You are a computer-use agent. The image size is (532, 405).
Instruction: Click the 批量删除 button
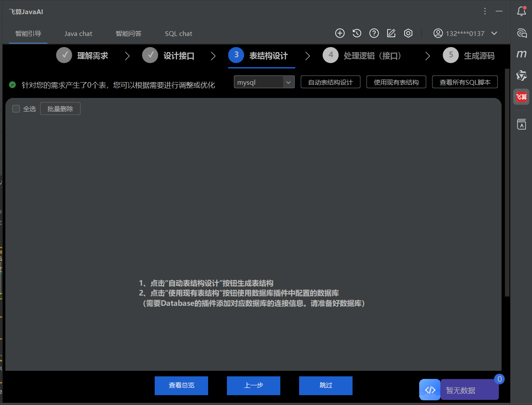click(60, 109)
